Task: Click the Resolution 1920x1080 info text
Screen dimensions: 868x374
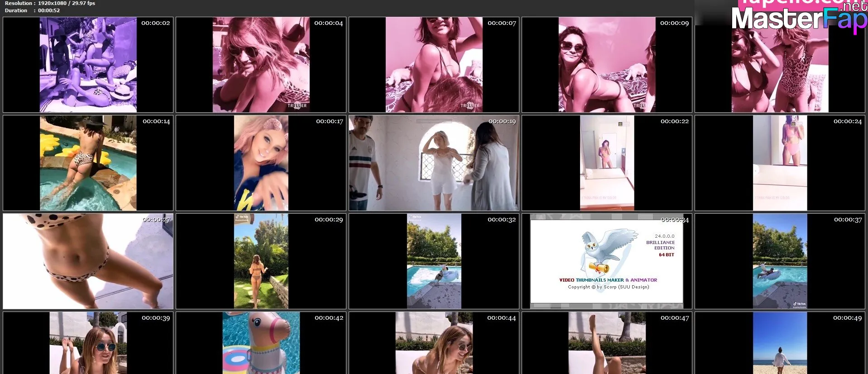Action: pos(50,3)
